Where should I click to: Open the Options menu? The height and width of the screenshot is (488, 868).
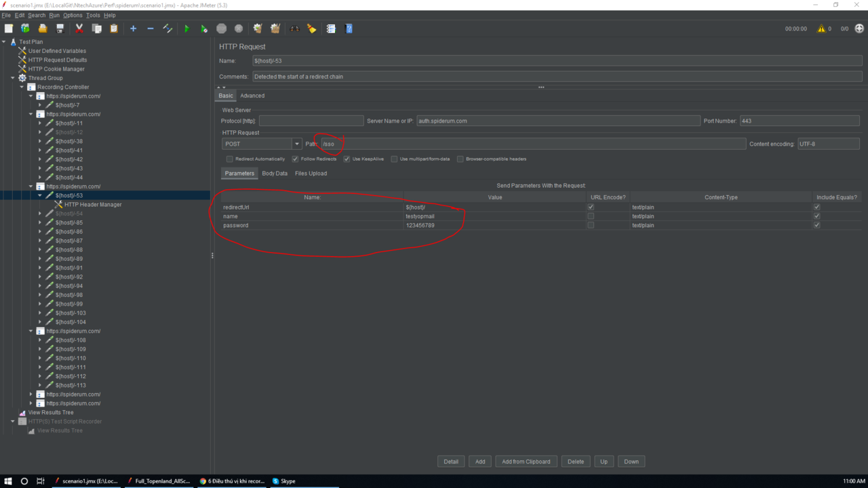pos(73,15)
